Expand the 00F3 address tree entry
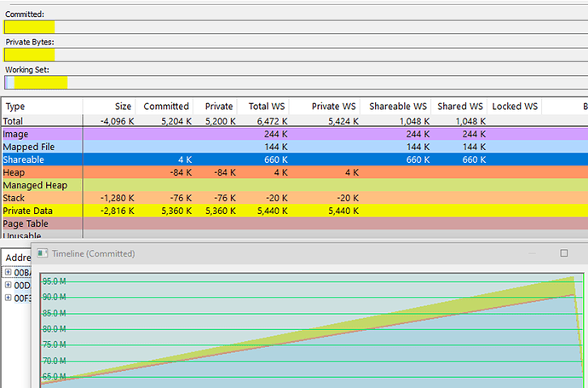Viewport: 588px width, 388px height. (8, 298)
